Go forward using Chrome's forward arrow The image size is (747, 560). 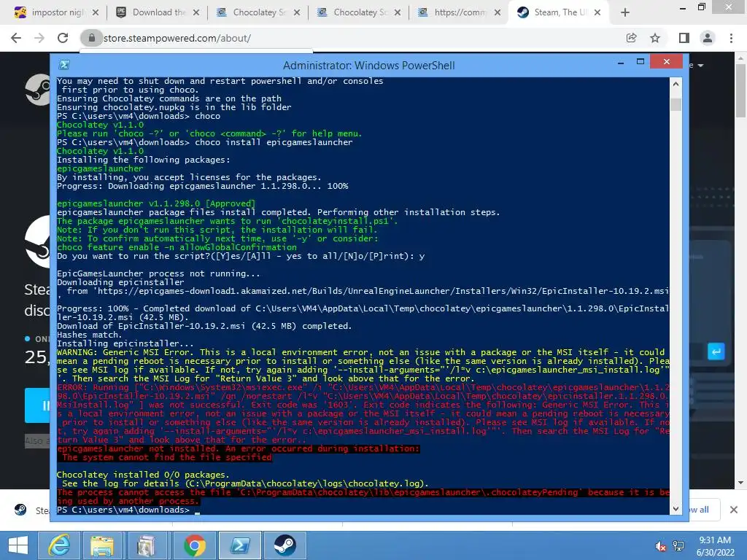click(x=39, y=38)
